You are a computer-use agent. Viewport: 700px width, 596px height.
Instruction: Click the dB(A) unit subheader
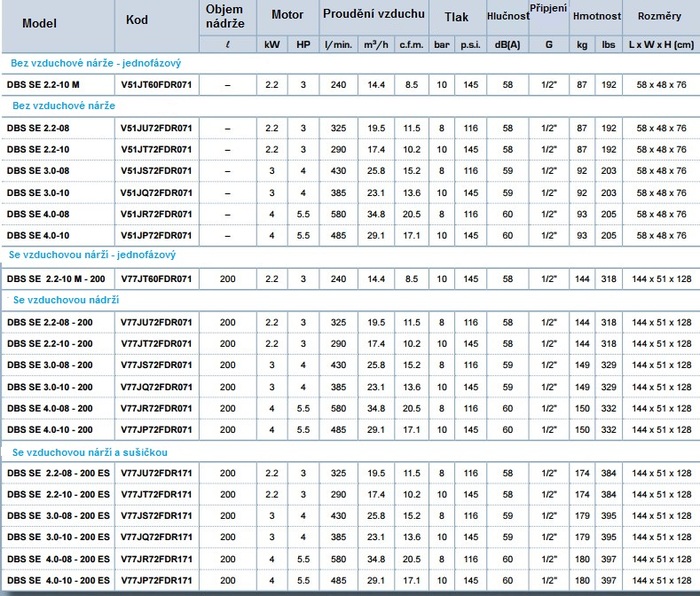click(x=508, y=45)
